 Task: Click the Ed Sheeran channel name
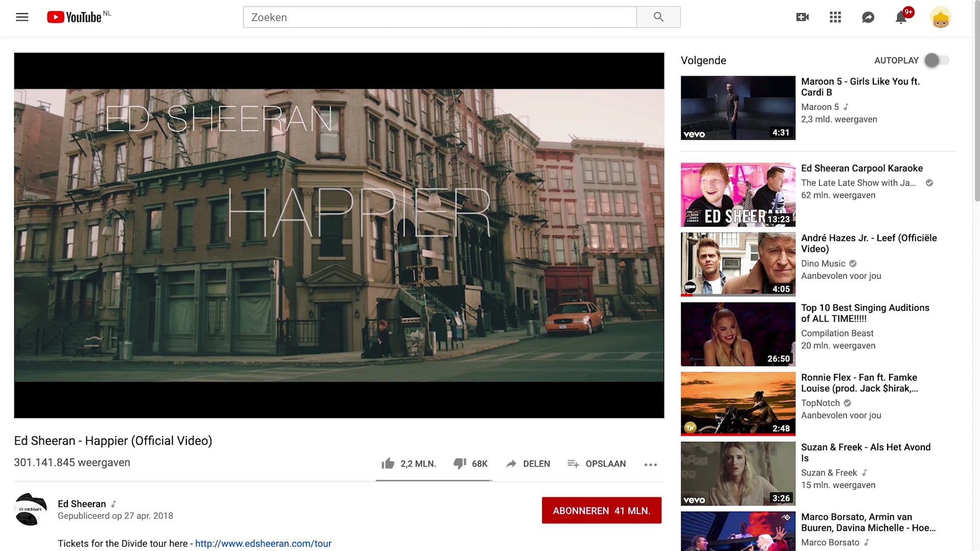tap(81, 504)
